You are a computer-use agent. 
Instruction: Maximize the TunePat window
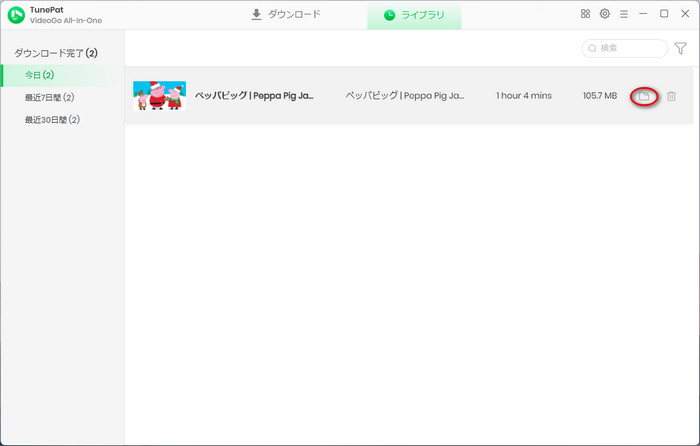(x=664, y=14)
